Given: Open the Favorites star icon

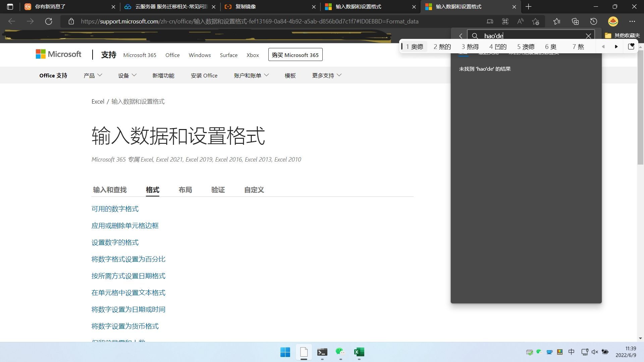Looking at the screenshot, I should coord(557,21).
